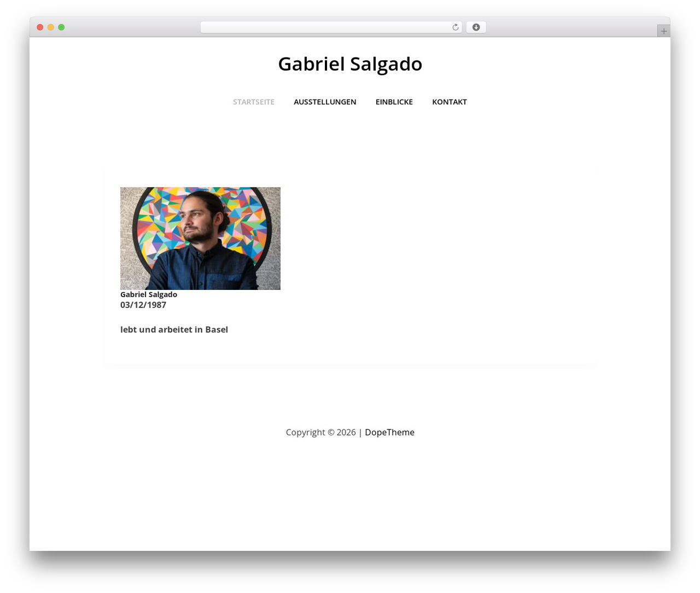Open the Kontakt menu item
This screenshot has height=593, width=700.
pyautogui.click(x=450, y=102)
